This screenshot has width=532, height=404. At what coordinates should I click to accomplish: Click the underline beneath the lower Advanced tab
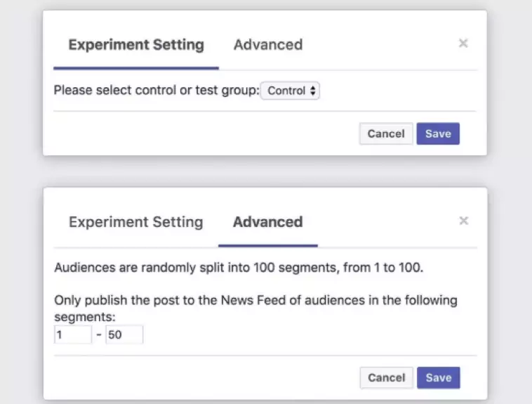coord(268,246)
